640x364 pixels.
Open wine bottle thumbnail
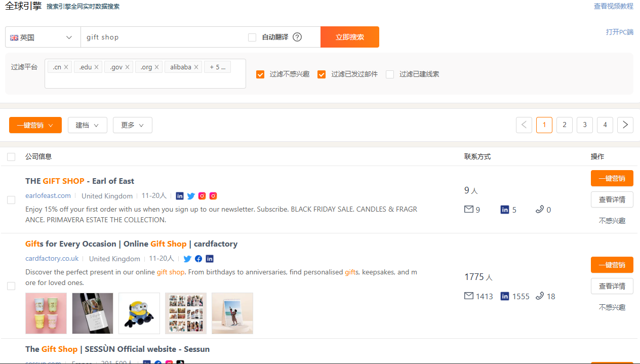(93, 313)
